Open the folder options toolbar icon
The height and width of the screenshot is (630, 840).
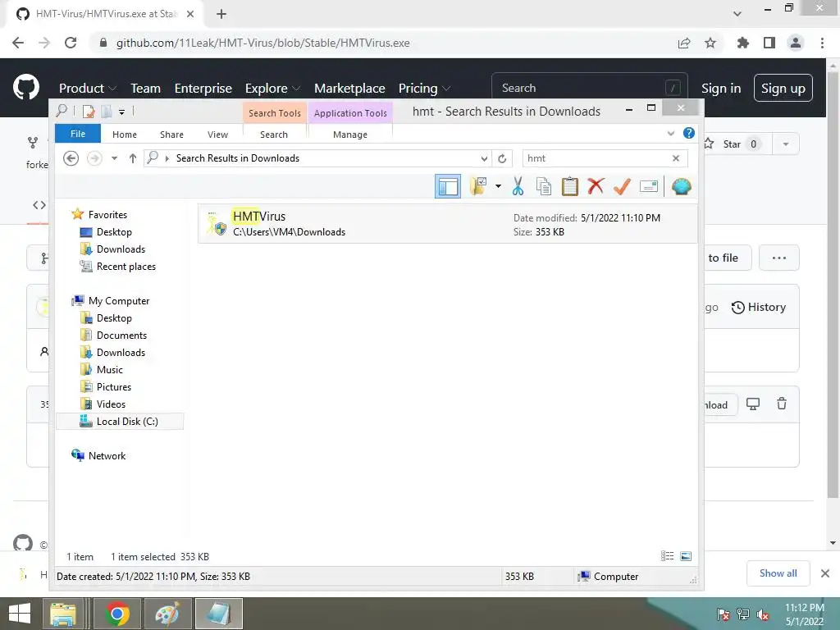pyautogui.click(x=478, y=186)
